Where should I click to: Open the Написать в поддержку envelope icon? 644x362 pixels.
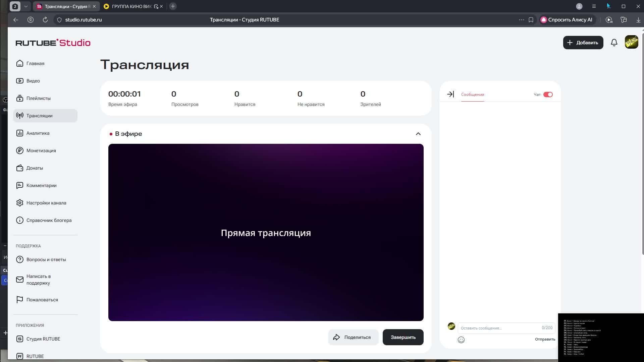coord(20,280)
